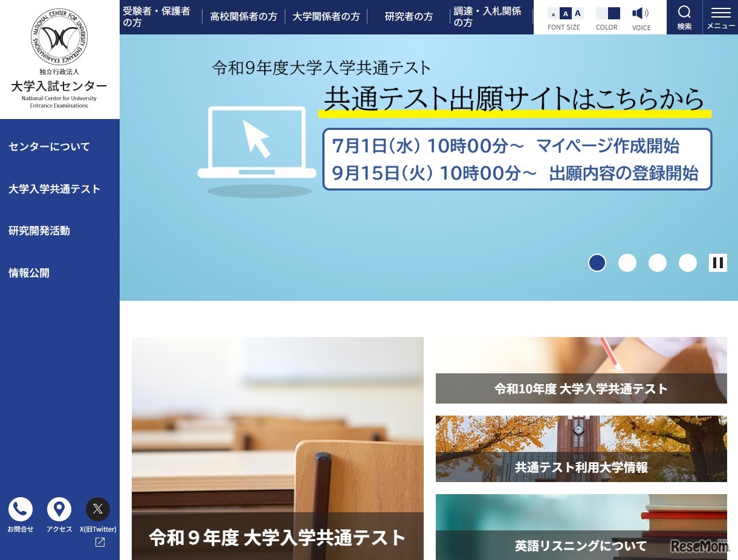Image resolution: width=738 pixels, height=560 pixels.
Task: Click the National Center for University Entrance Examinations logo
Action: (59, 59)
